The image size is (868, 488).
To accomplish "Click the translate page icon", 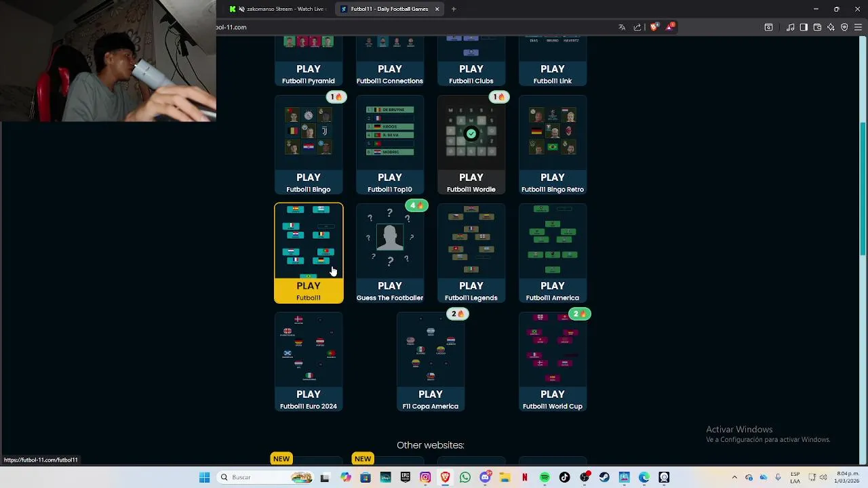I will [x=622, y=27].
